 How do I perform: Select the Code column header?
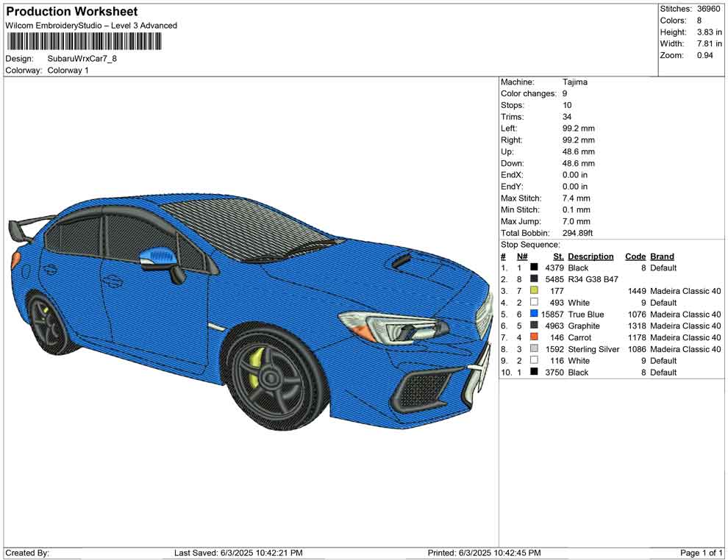tap(635, 256)
